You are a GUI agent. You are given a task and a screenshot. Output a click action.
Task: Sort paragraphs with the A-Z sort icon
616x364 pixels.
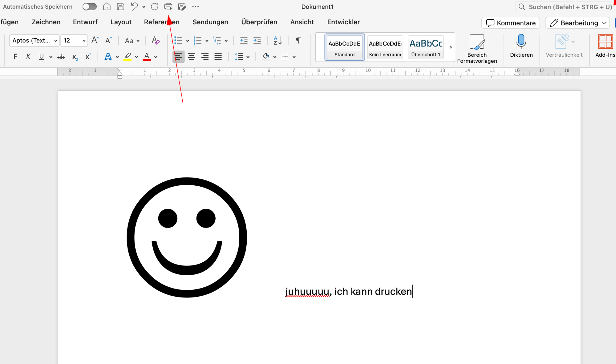click(x=278, y=40)
